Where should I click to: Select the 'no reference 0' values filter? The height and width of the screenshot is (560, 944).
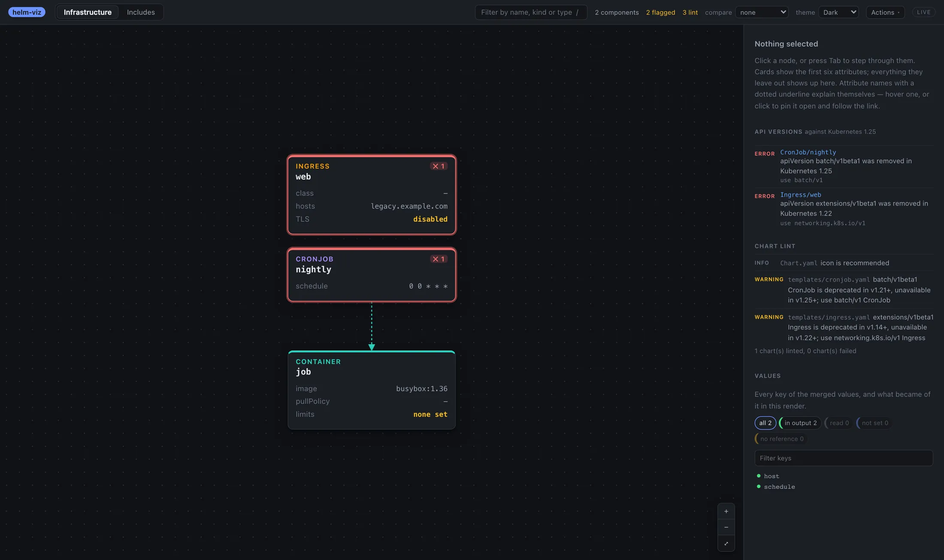(x=781, y=439)
